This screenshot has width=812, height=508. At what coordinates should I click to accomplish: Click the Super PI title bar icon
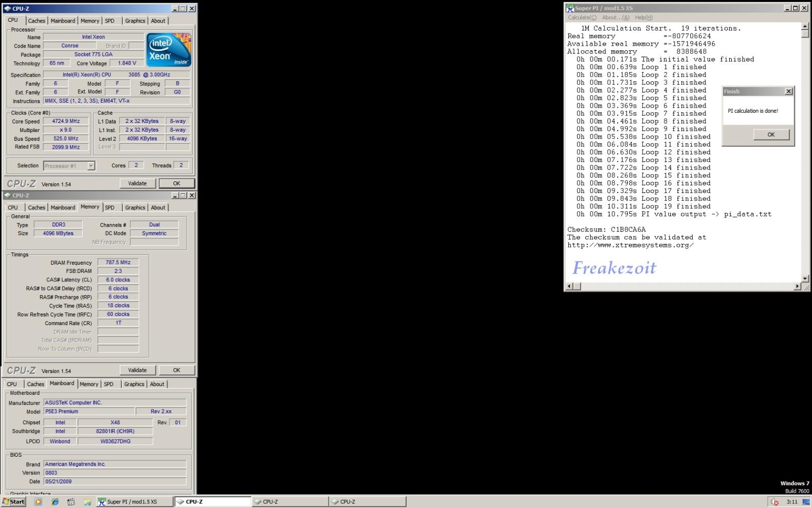pyautogui.click(x=570, y=8)
